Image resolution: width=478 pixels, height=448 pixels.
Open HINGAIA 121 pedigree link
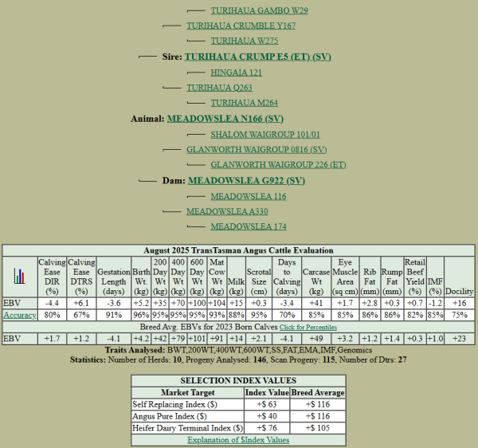237,73
